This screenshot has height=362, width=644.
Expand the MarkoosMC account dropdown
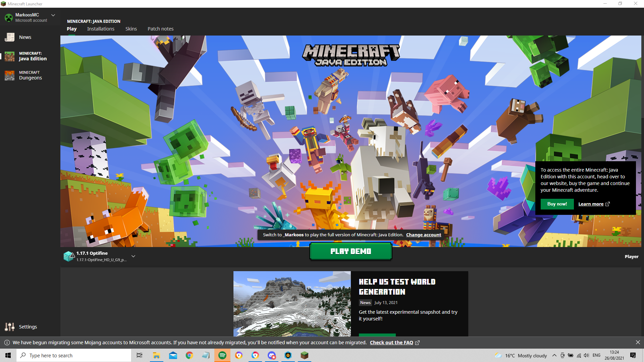coord(53,15)
